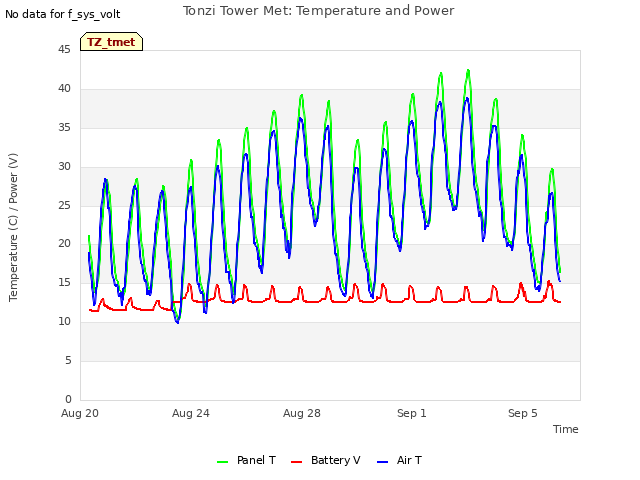This screenshot has width=640, height=480.
Task: Click the 35 y-axis tick label
Action: pos(64,128)
